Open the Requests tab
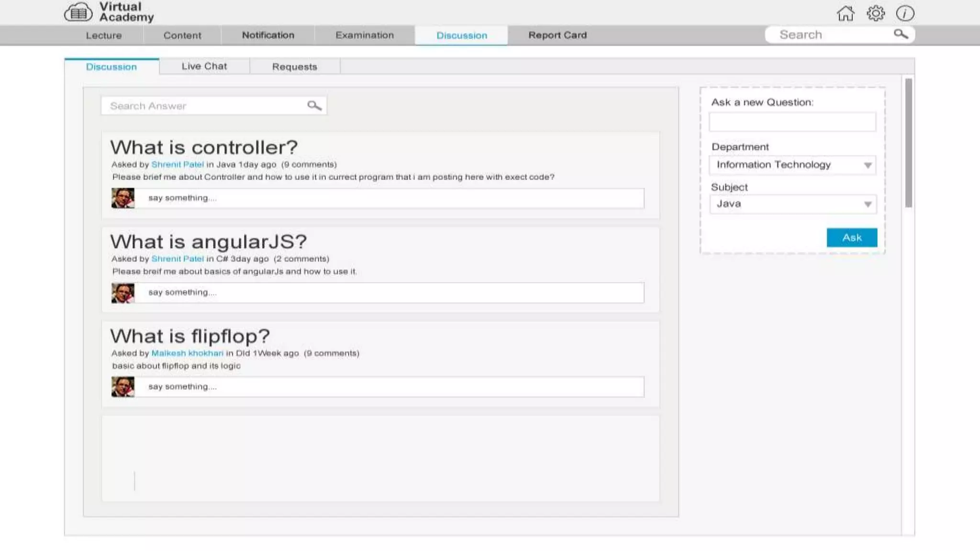980x551 pixels. (294, 67)
